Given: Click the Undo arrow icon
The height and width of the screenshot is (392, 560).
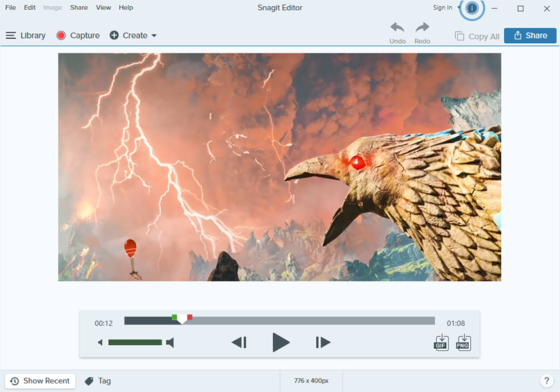Looking at the screenshot, I should tap(398, 28).
